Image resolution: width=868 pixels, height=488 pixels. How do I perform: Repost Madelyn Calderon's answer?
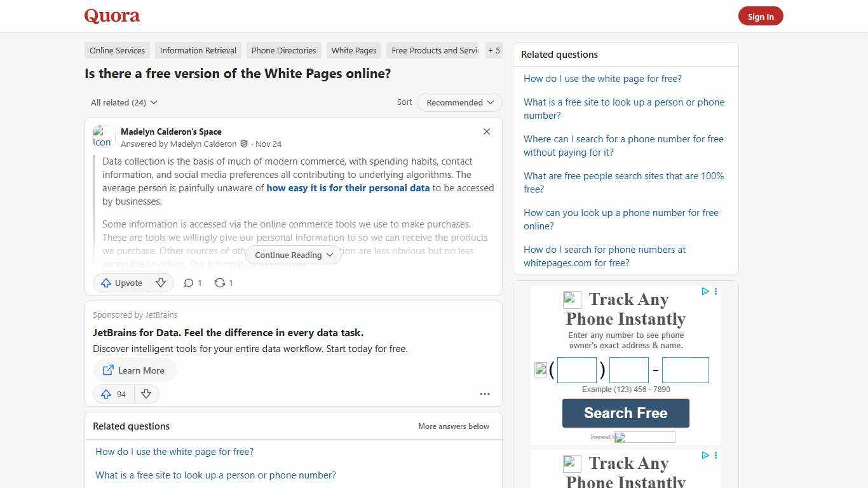click(x=223, y=283)
